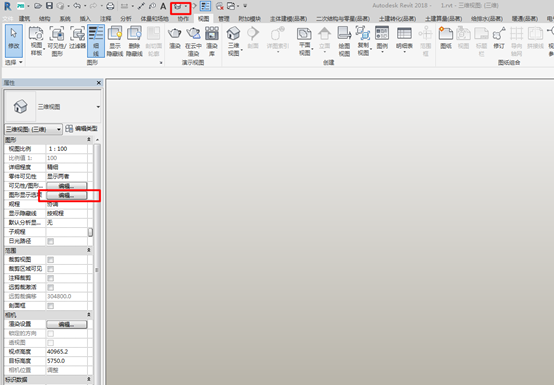The image size is (554, 385).
Task: Click the Open folder icon in quick access toolbar
Action: (x=38, y=6)
